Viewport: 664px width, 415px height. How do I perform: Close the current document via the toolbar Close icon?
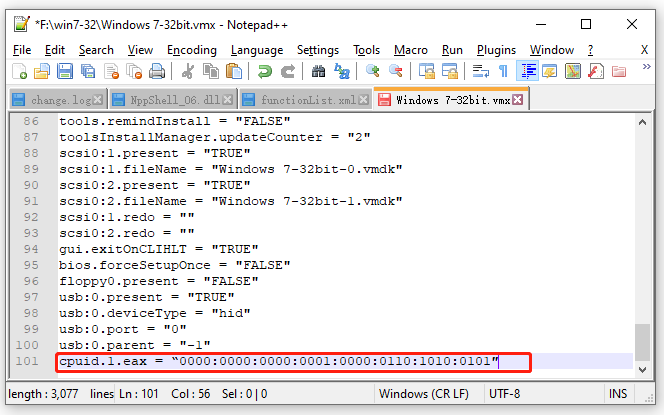pyautogui.click(x=111, y=71)
